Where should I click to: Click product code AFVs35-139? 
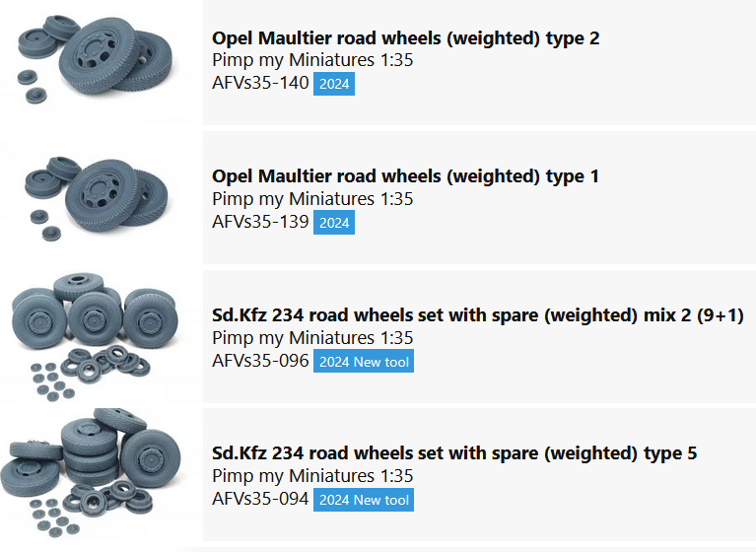[x=260, y=222]
